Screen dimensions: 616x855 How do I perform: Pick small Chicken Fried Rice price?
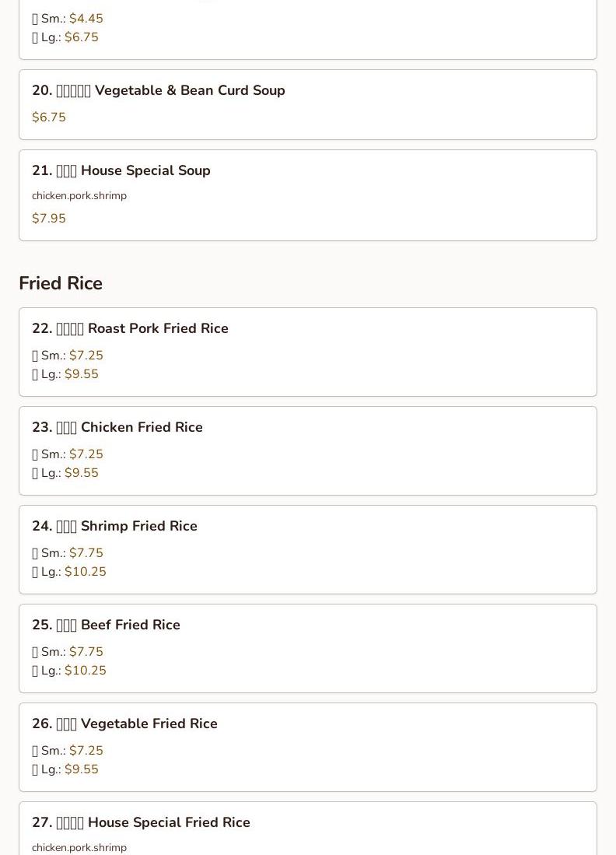pyautogui.click(x=68, y=454)
